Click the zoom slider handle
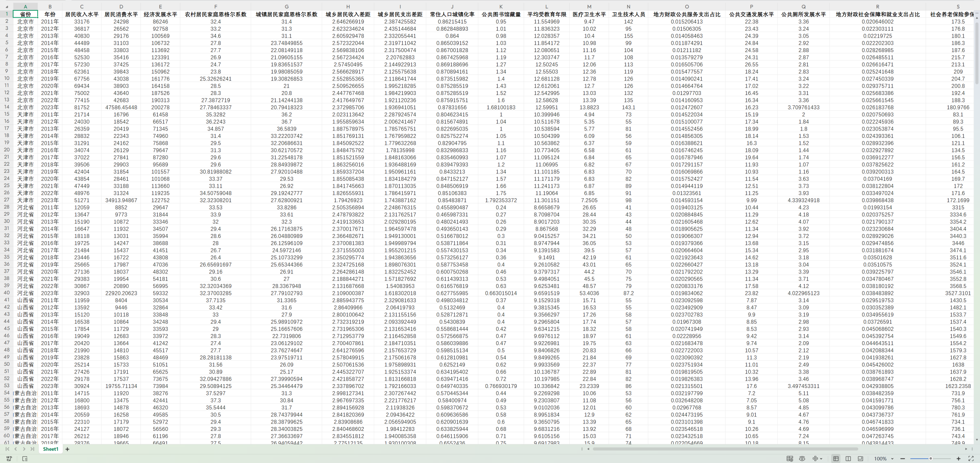 point(931,458)
